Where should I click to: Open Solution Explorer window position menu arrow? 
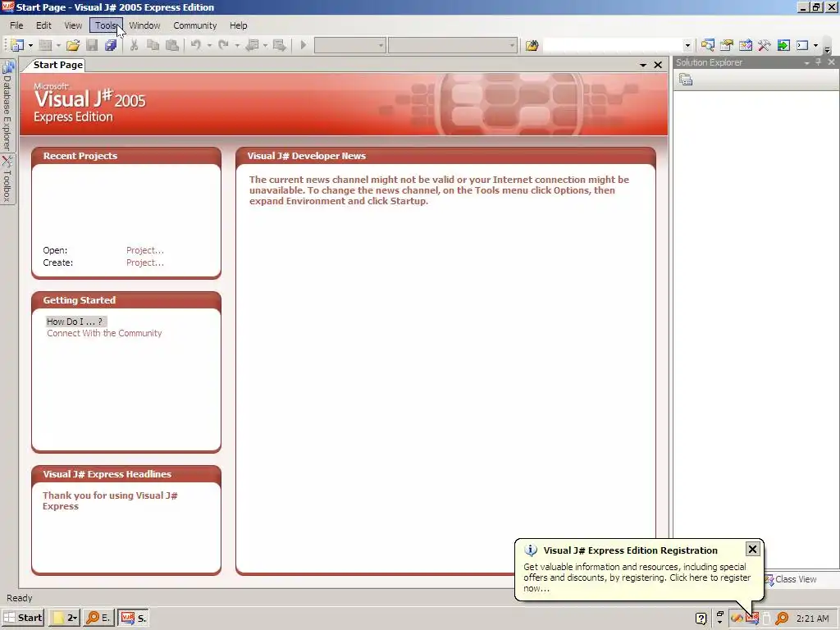[806, 62]
